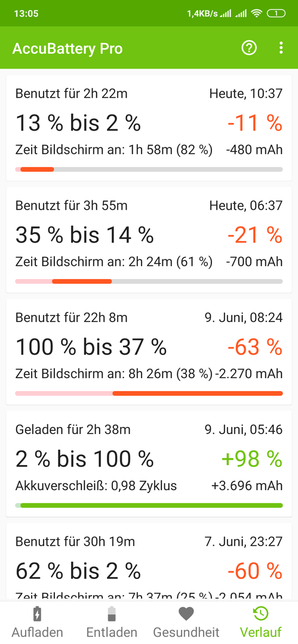Tap the Gesundheit heart icon
Screen dimensions: 298x644
pyautogui.click(x=186, y=614)
